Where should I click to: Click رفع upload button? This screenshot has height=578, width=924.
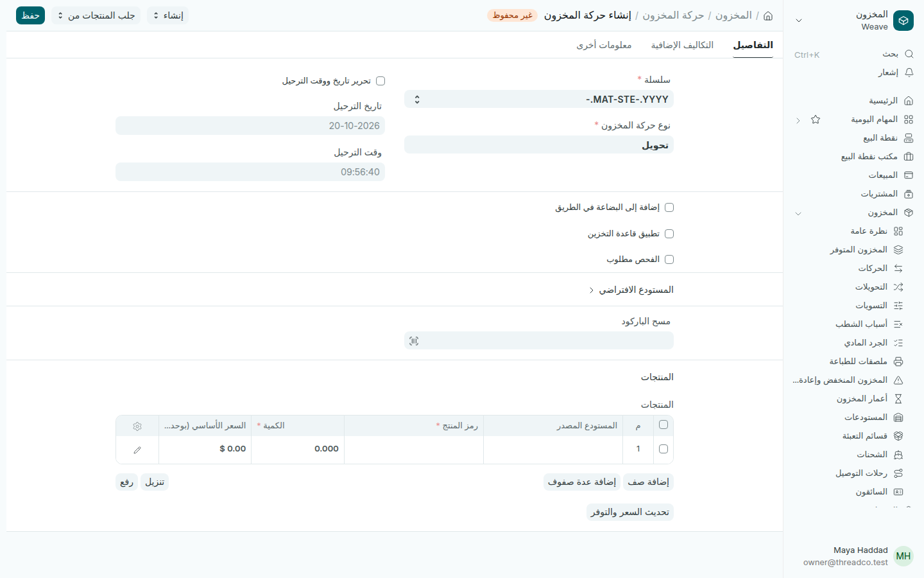coord(126,482)
